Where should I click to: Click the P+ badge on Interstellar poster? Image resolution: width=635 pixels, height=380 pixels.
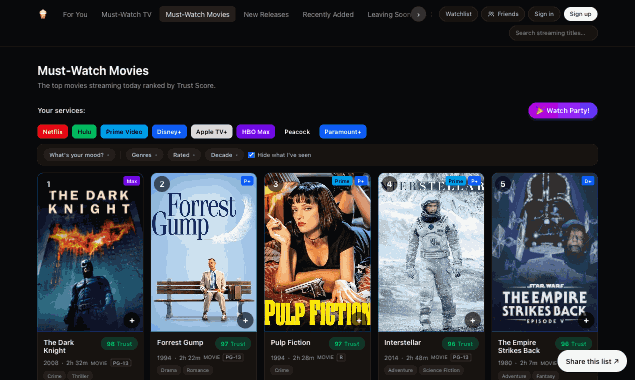point(474,181)
